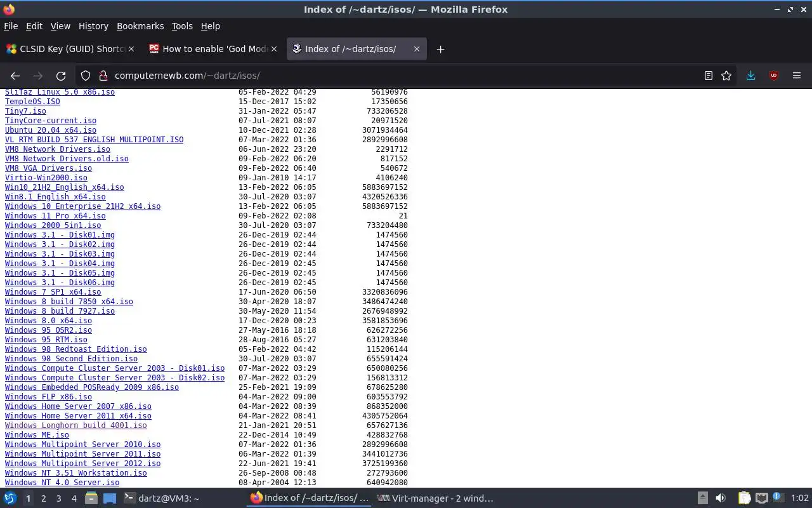Screen dimensions: 812x508
Task: Open the View menu
Action: click(x=60, y=26)
